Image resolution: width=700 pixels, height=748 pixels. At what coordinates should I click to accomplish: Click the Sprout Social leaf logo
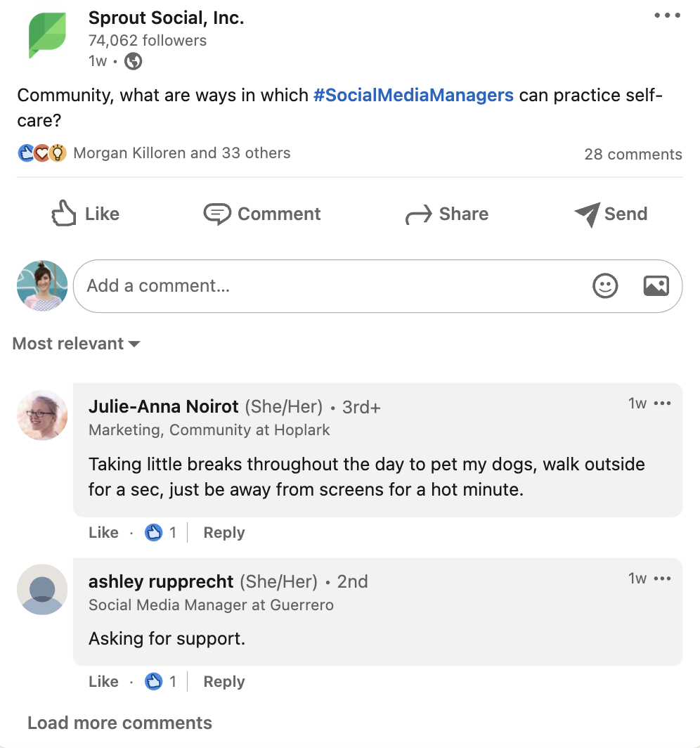click(47, 35)
